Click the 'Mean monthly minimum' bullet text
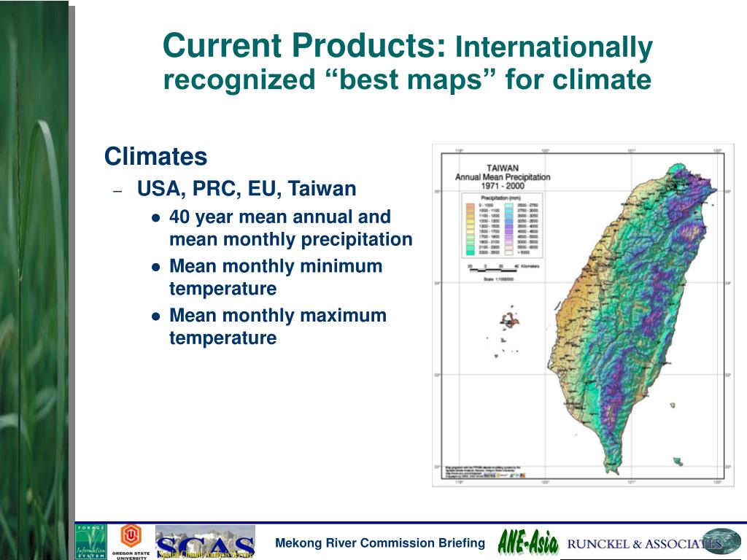 click(x=276, y=266)
